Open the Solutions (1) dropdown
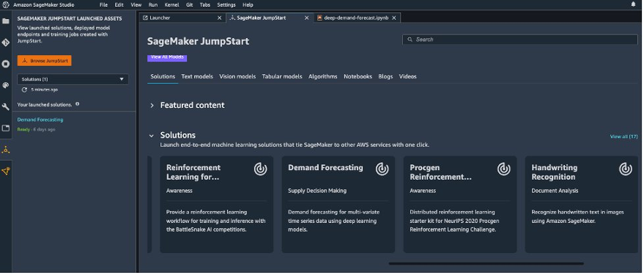644x275 pixels. tap(73, 79)
